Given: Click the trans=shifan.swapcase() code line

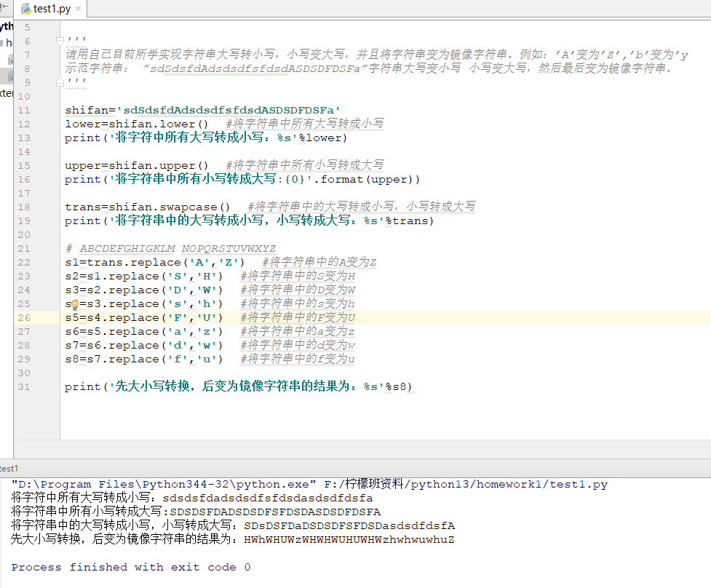Looking at the screenshot, I should tap(147, 207).
